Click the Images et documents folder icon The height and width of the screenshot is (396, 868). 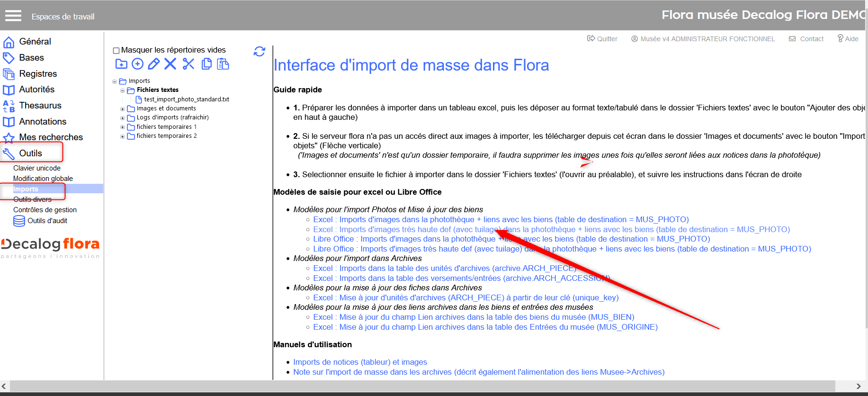pos(131,108)
